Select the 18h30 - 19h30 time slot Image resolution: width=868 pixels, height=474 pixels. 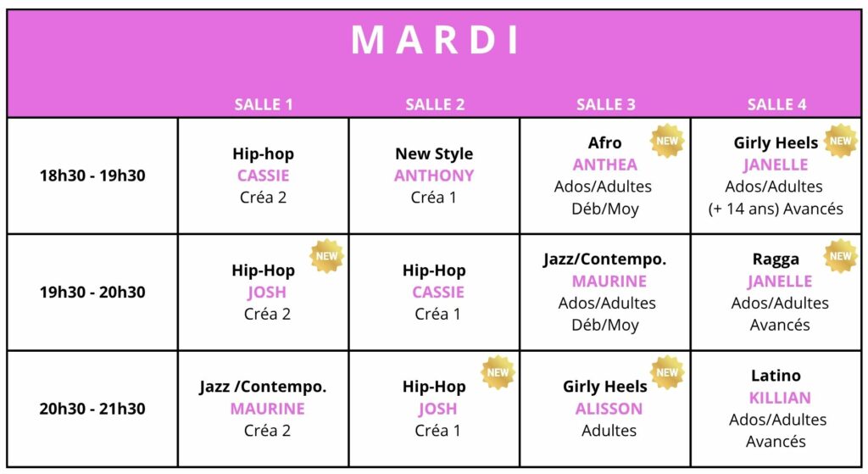[x=92, y=176]
